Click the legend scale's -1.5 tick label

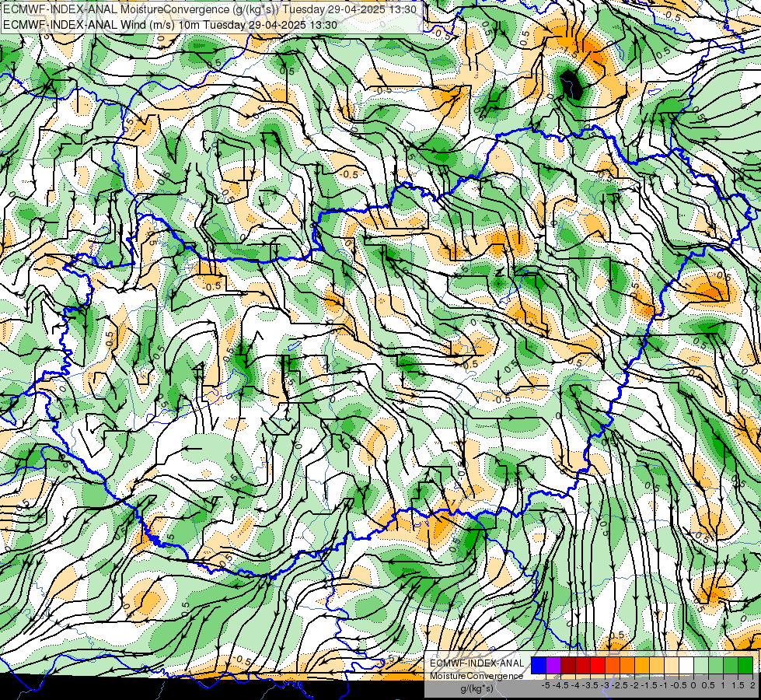point(649,685)
